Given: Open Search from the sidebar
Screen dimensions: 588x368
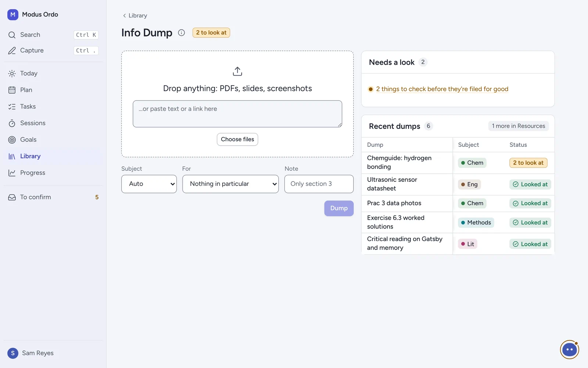Looking at the screenshot, I should (53, 35).
